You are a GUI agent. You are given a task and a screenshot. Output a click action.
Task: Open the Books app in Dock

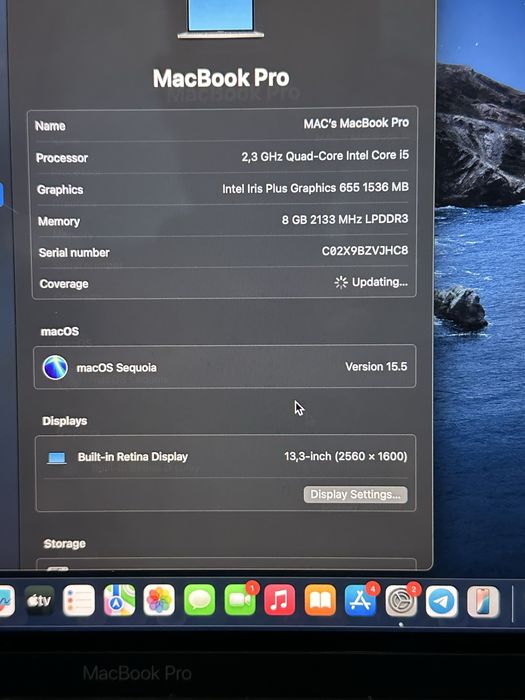click(320, 600)
